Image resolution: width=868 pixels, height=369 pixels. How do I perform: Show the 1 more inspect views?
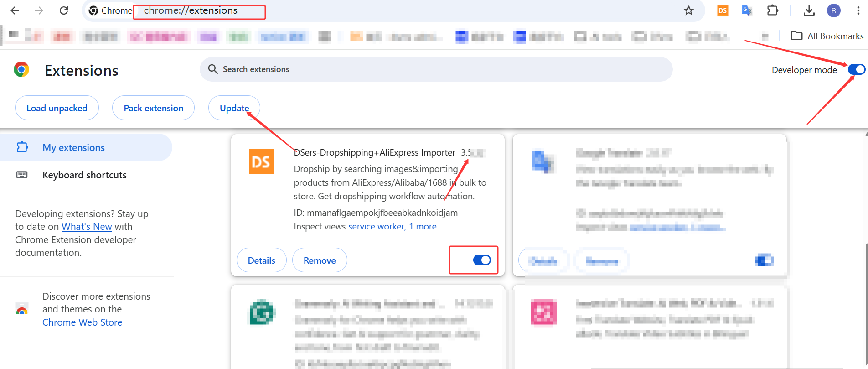426,227
